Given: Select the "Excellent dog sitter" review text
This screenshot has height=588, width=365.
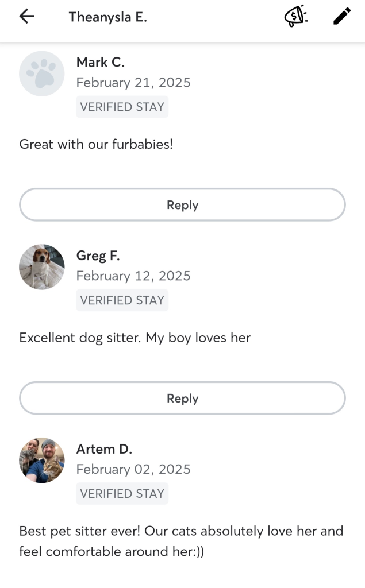Looking at the screenshot, I should [135, 338].
